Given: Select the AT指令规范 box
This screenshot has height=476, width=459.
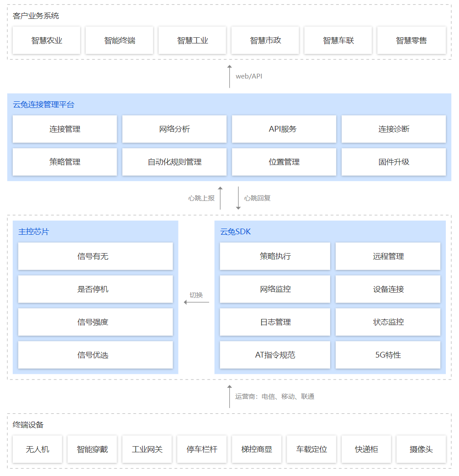Looking at the screenshot, I should click(x=275, y=355).
